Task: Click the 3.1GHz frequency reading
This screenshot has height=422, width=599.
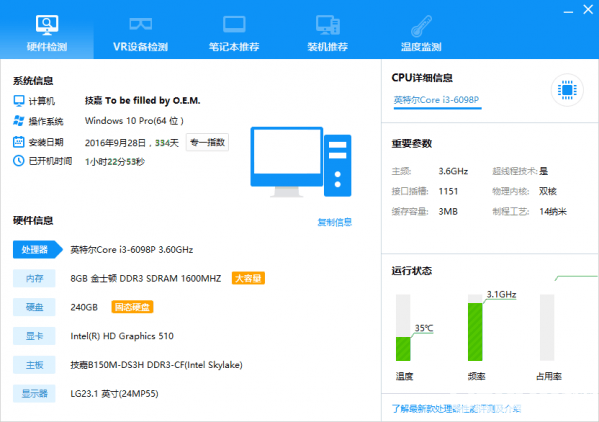Action: point(501,294)
